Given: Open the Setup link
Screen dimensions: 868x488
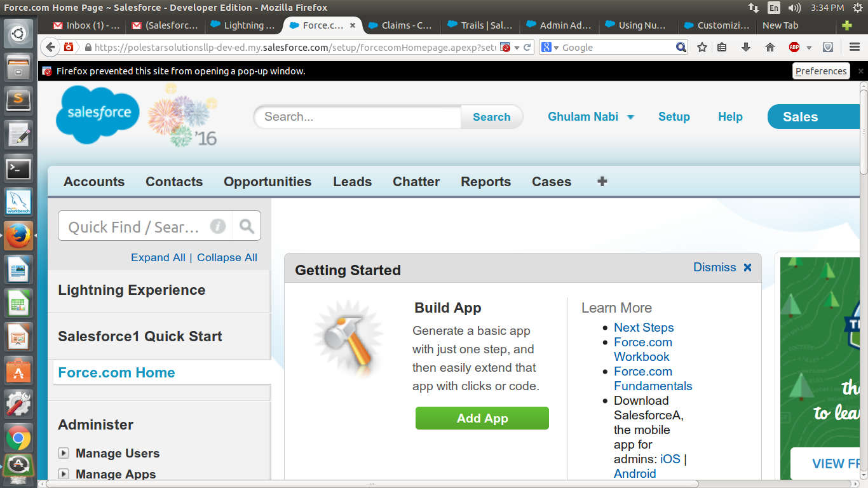Looking at the screenshot, I should coord(674,117).
